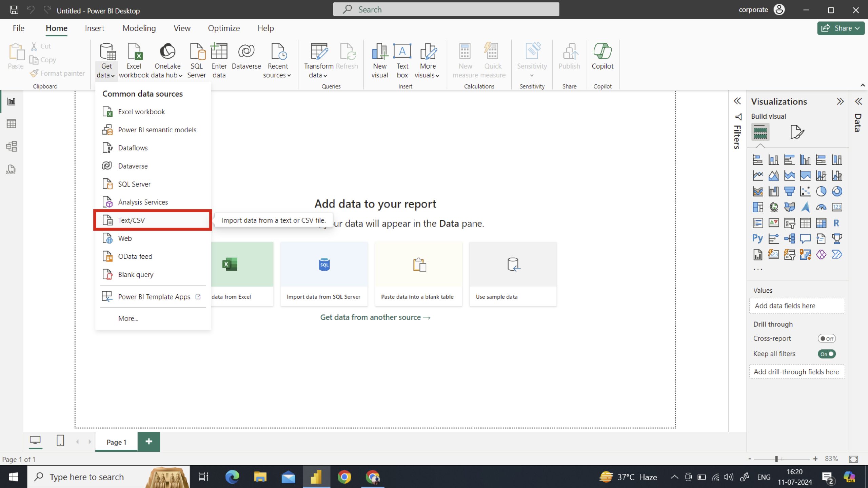Select the Python visual icon
Viewport: 868px width, 488px height.
tap(757, 238)
